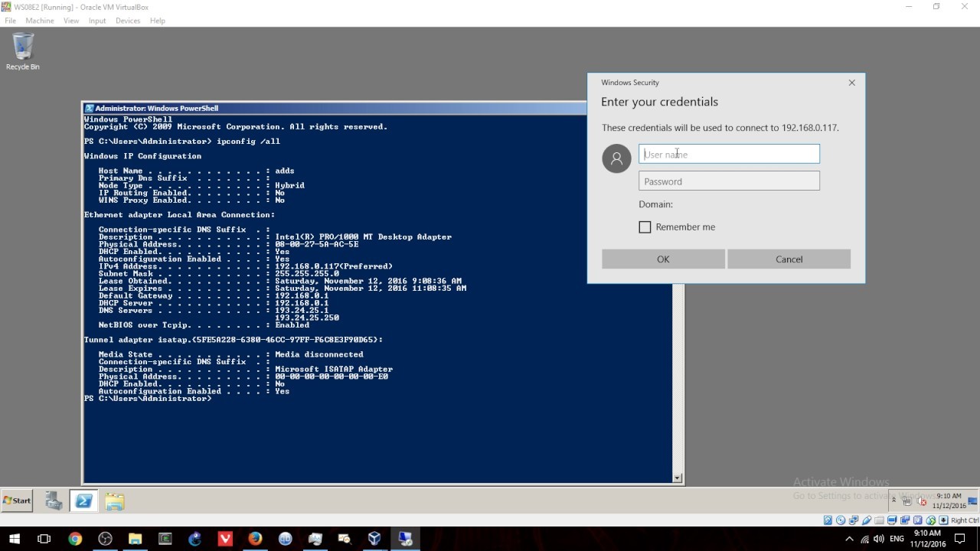Open the VirtualBox File menu
Screen dimensions: 980x551
[x=10, y=21]
